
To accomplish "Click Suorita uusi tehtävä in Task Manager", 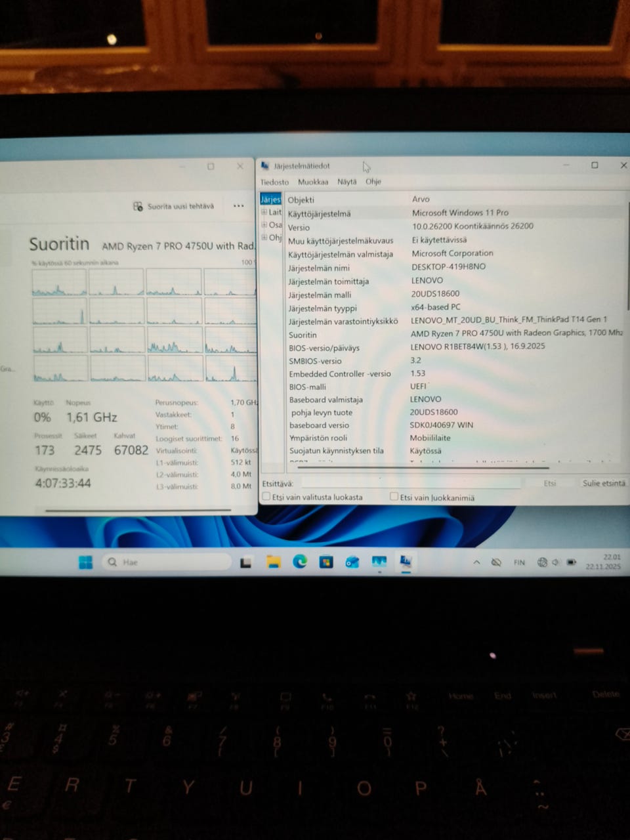I will (x=174, y=206).
